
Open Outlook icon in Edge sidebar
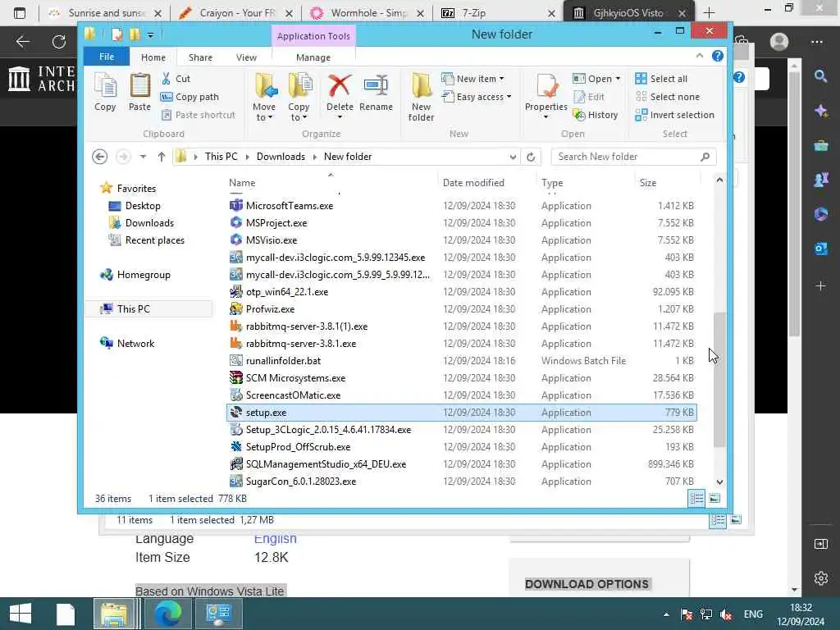click(820, 248)
